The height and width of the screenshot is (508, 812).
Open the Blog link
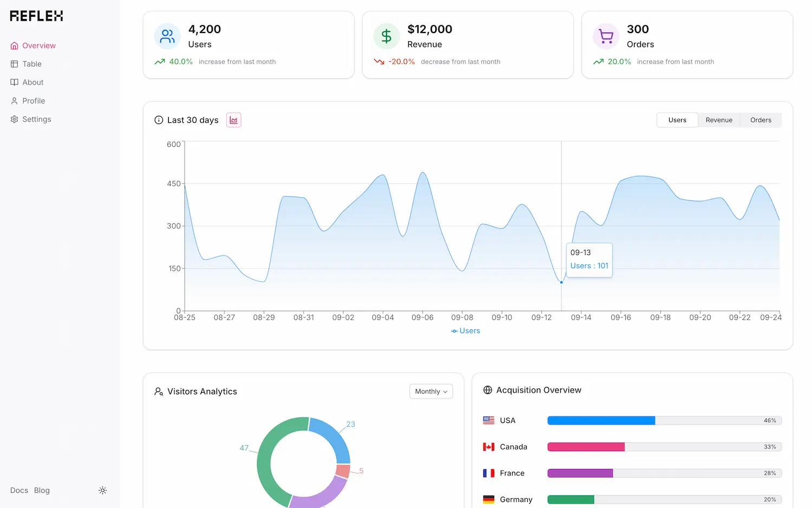click(42, 490)
